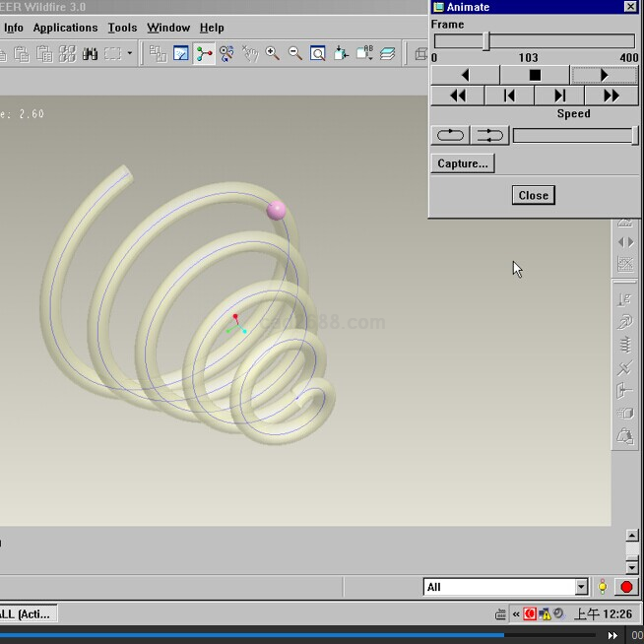Click the Frame slider handle
Image resolution: width=644 pixels, height=644 pixels.
(485, 41)
